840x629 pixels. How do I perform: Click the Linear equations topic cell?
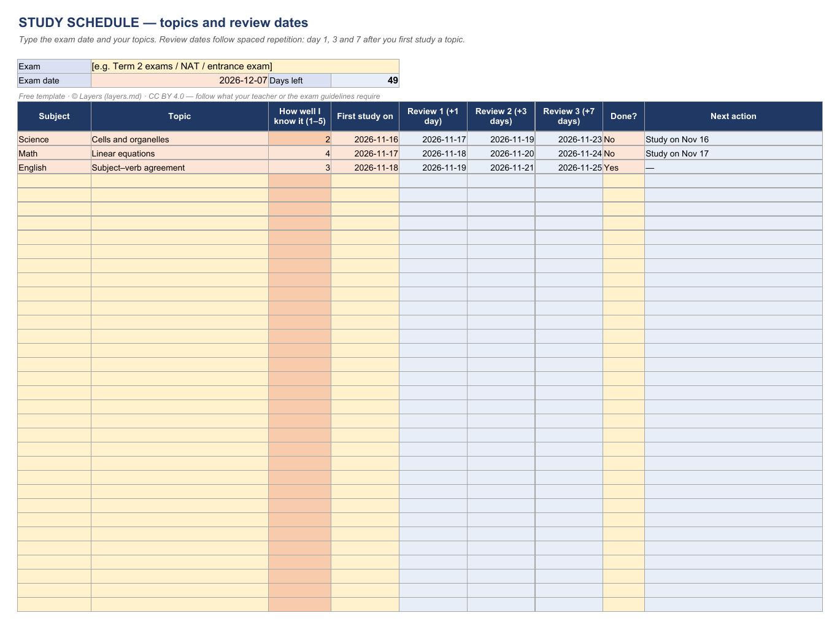tap(180, 153)
